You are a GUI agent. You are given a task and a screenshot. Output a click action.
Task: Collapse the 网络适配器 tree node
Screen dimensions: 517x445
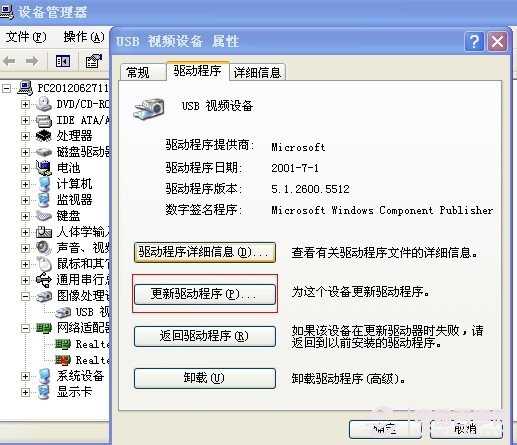pyautogui.click(x=25, y=328)
